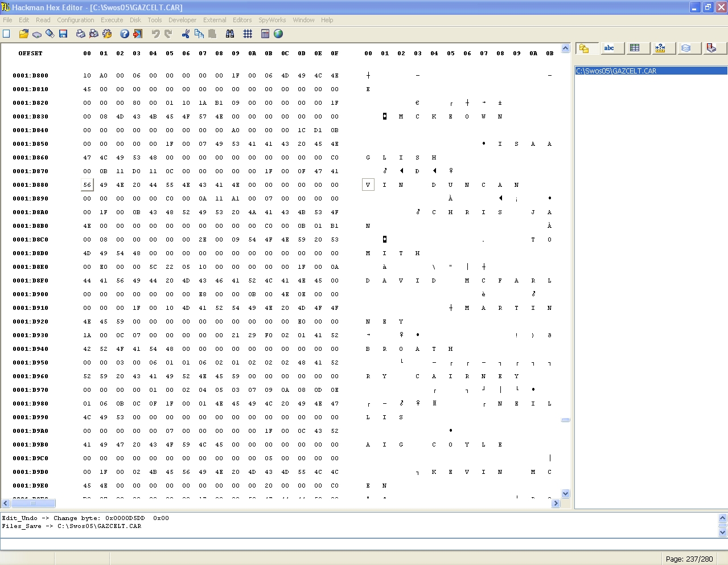This screenshot has width=728, height=565.
Task: Click the Save floppy disk icon
Action: coord(63,34)
